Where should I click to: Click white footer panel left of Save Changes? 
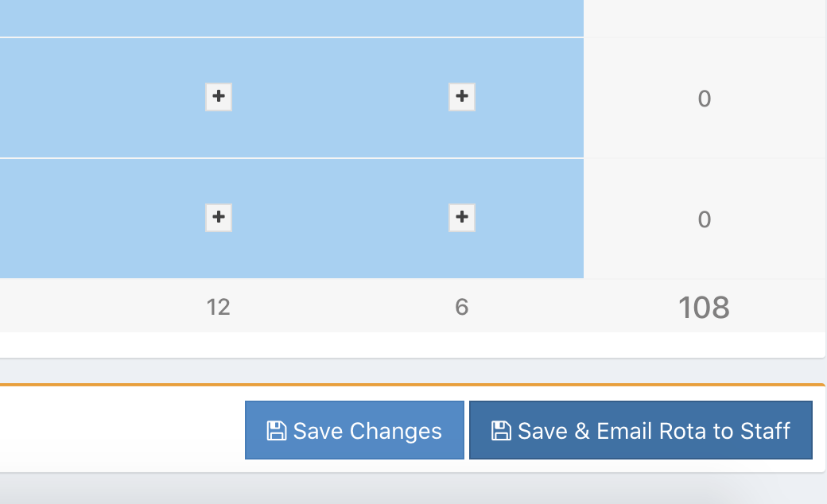pyautogui.click(x=119, y=429)
